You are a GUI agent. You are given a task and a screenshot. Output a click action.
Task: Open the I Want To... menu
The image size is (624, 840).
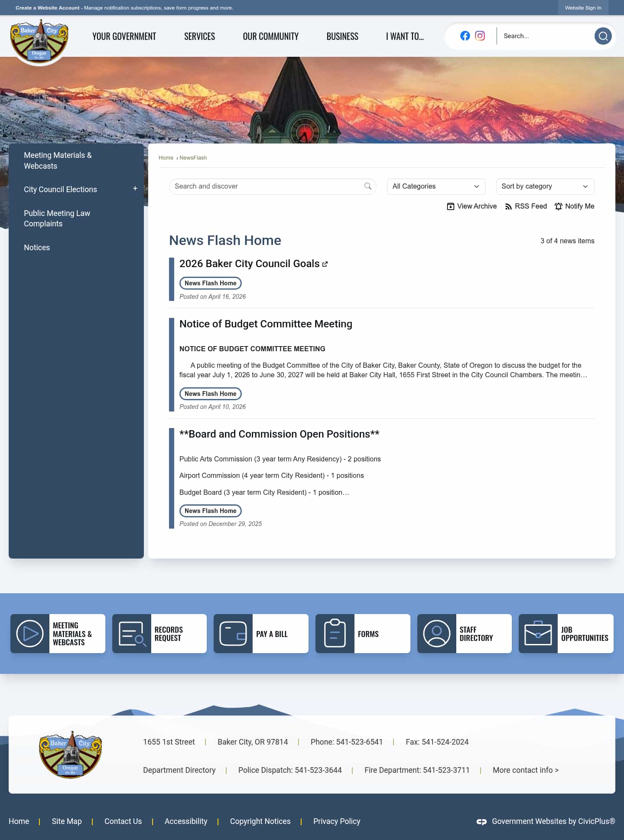click(x=405, y=36)
